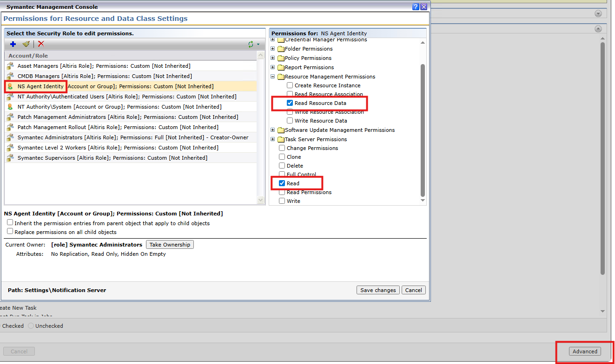
Task: Collapse the Resource Management Permissions node
Action: [x=273, y=77]
